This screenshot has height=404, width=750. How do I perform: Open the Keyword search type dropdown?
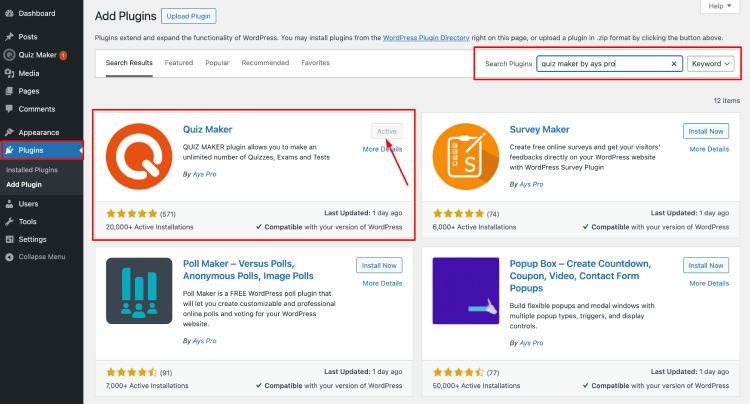710,64
